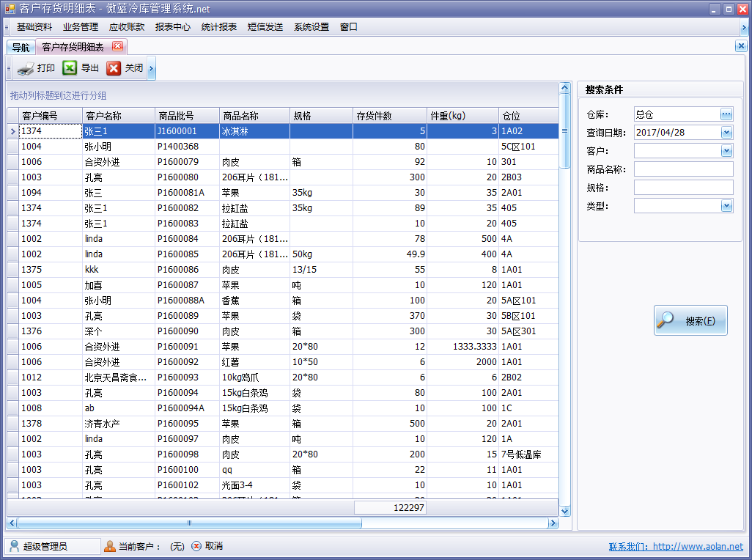This screenshot has width=752, height=560.
Task: Open the 统计报表 menu
Action: click(219, 27)
